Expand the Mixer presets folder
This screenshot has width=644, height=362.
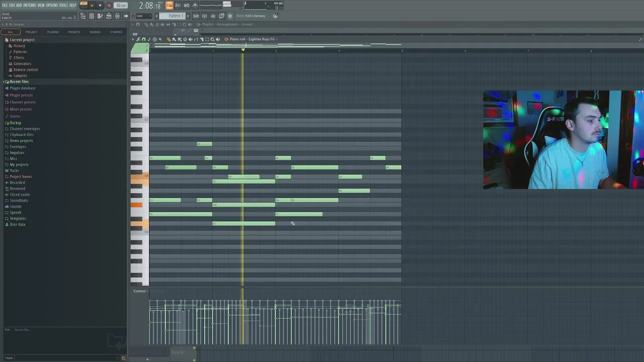click(x=21, y=109)
